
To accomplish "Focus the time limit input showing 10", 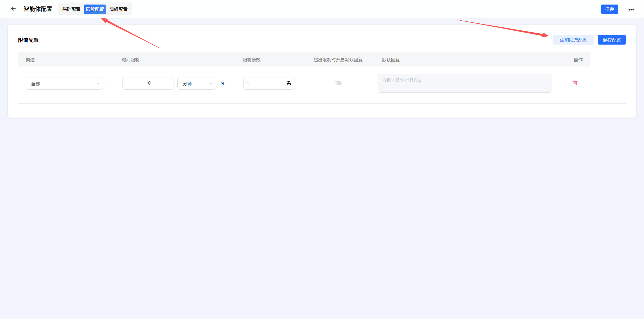I will click(x=148, y=83).
